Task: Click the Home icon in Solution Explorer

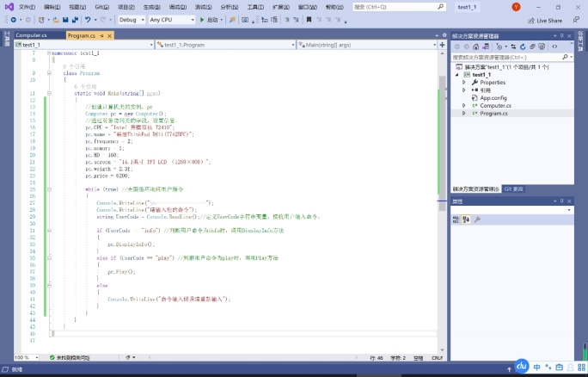Action: (476, 46)
